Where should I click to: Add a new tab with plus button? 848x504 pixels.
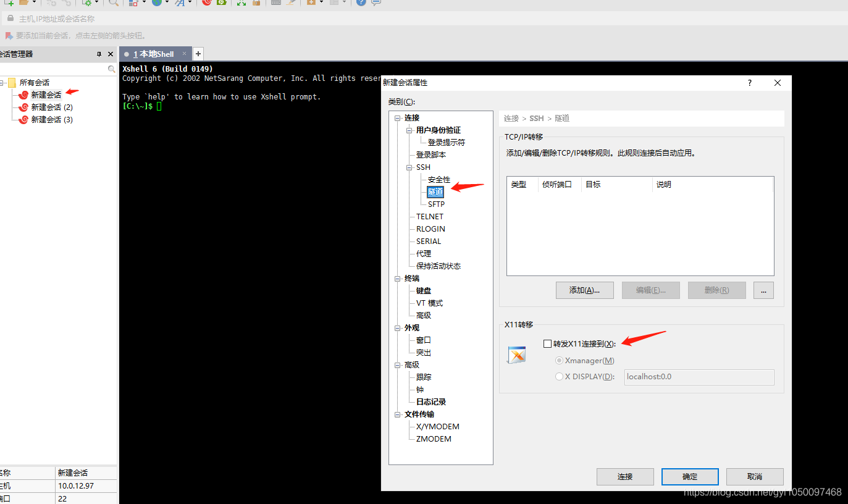point(198,54)
